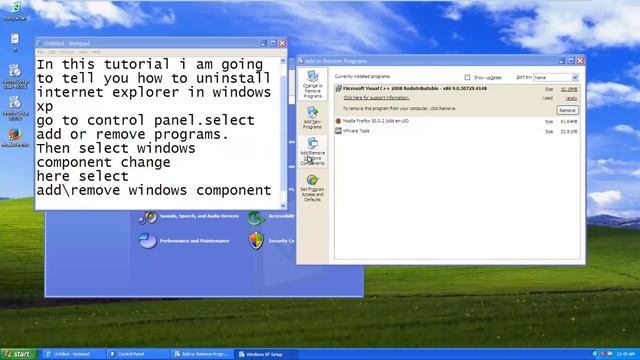Click the system tray clock
This screenshot has height=360, width=640.
625,354
